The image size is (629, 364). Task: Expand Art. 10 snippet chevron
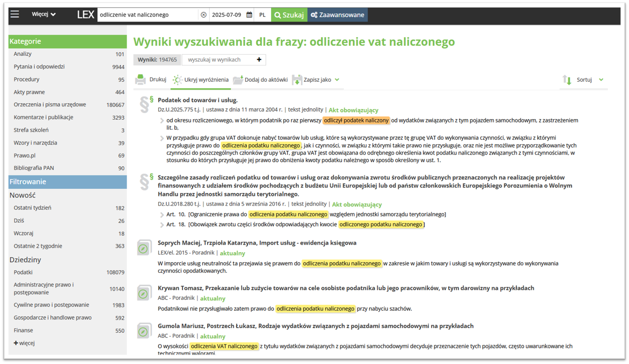click(x=162, y=215)
